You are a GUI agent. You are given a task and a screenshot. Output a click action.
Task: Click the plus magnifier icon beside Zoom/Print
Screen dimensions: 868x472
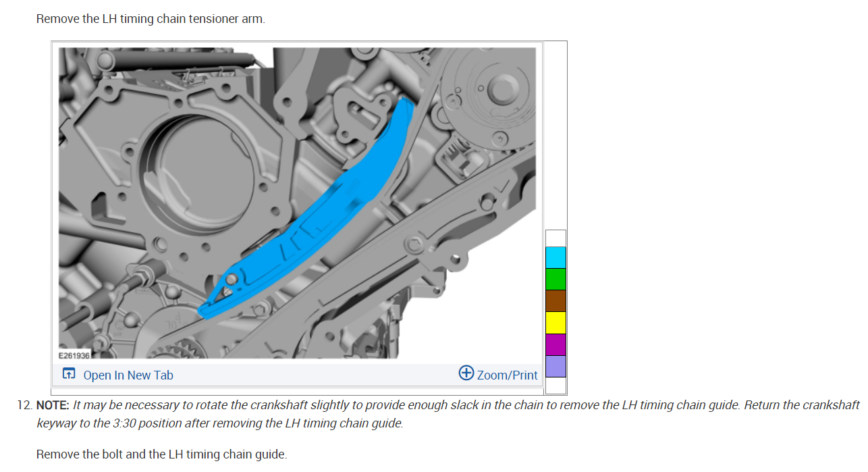click(x=466, y=373)
